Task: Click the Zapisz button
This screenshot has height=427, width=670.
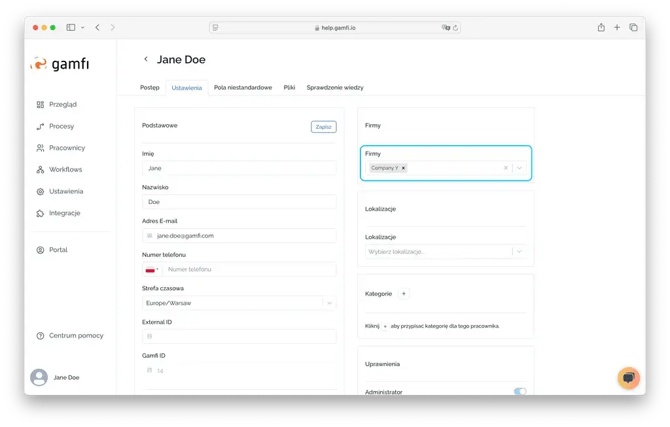Action: tap(323, 127)
